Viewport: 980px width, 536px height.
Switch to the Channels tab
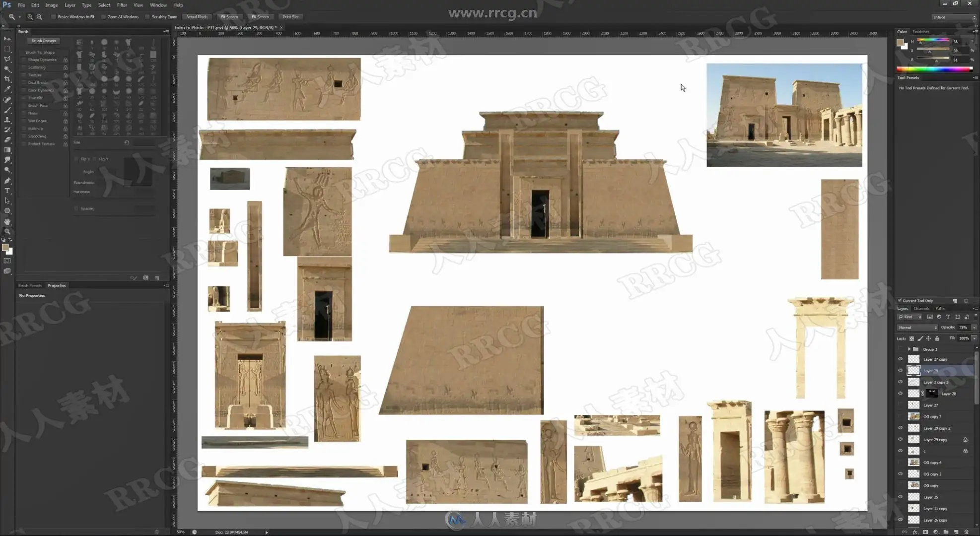coord(921,308)
